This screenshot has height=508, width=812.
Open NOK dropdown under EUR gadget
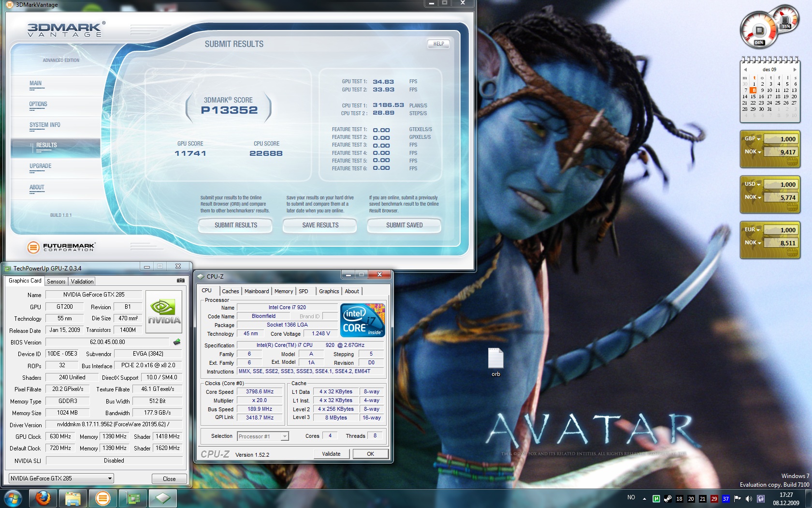pyautogui.click(x=753, y=243)
